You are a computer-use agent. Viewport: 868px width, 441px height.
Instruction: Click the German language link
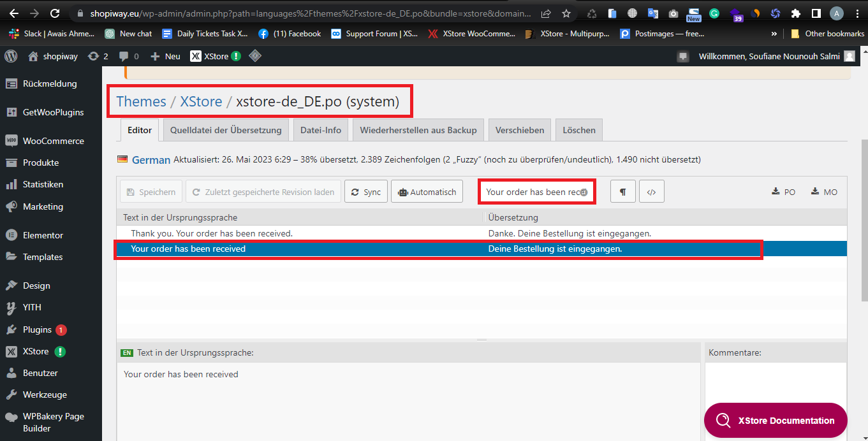pos(151,160)
